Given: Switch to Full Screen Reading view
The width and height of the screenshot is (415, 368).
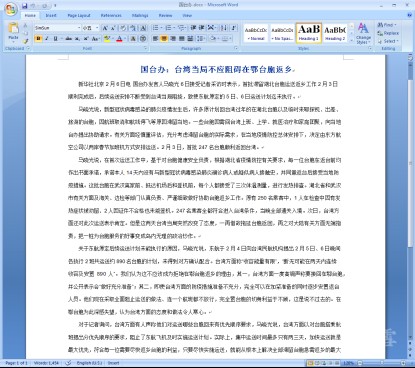Looking at the screenshot, I should [x=317, y=363].
